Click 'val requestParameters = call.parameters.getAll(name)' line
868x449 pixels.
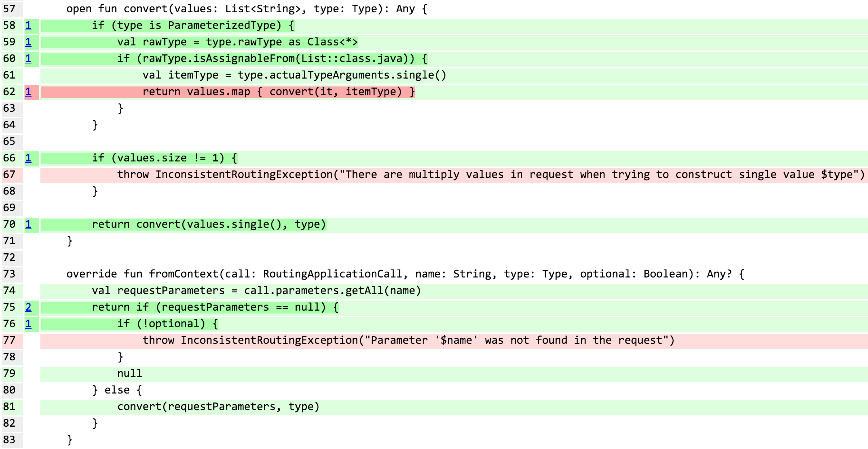point(256,291)
